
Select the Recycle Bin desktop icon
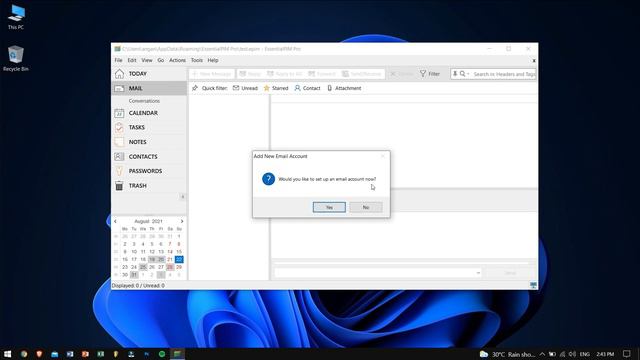pyautogui.click(x=16, y=58)
